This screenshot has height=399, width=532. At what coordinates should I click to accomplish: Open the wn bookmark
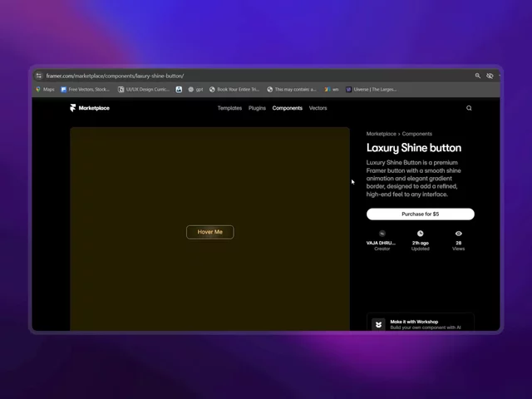332,89
